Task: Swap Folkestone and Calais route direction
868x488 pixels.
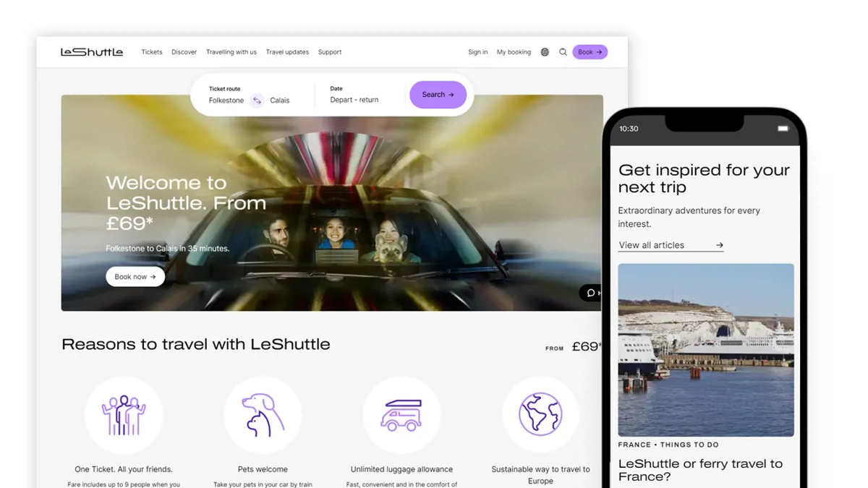Action: [x=257, y=101]
